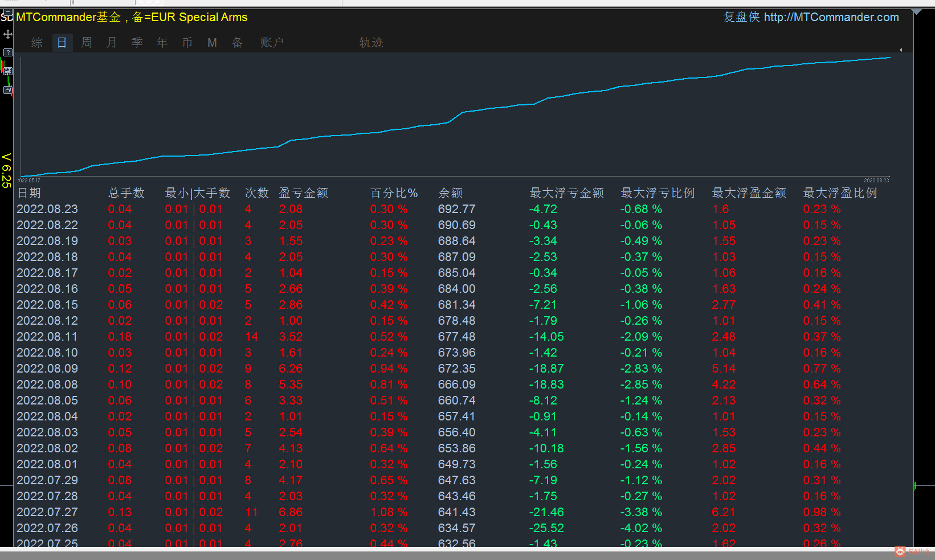Click the overlapping windows restore icon

7,90
